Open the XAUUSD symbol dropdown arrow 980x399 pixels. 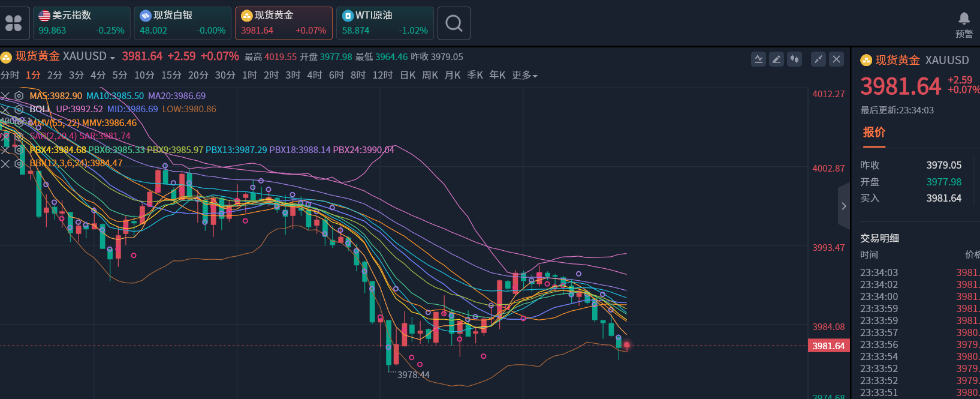tap(112, 58)
